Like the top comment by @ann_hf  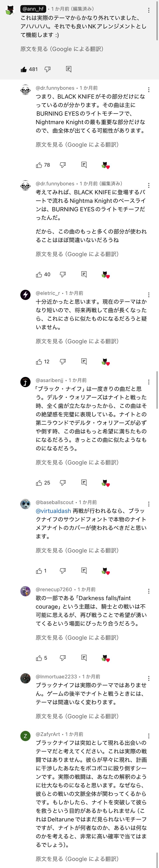pyautogui.click(x=24, y=70)
